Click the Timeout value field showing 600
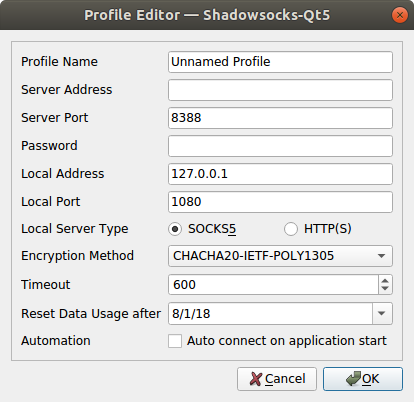The height and width of the screenshot is (402, 414). coord(273,285)
